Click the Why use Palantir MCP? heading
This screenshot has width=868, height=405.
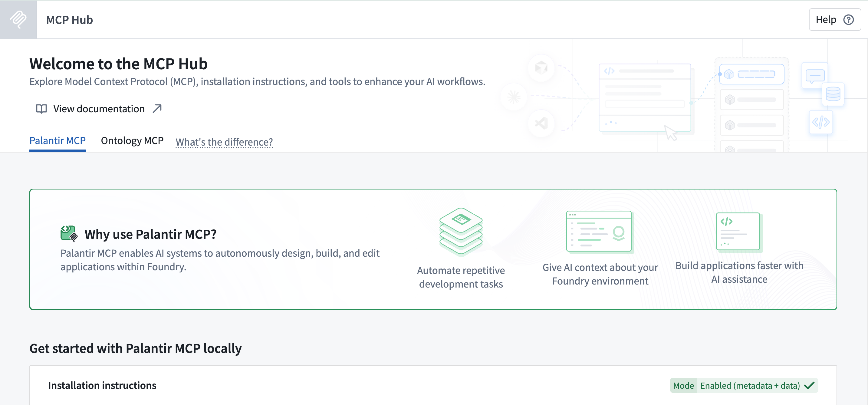[x=150, y=234]
